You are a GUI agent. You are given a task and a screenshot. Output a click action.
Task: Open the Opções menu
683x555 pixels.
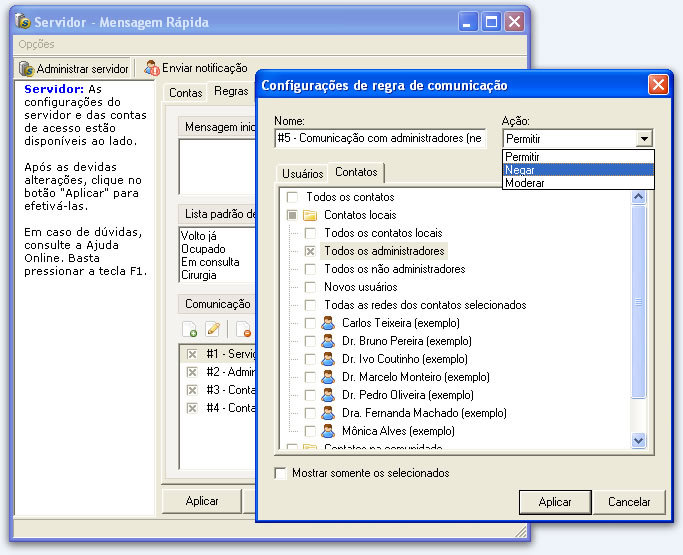[x=36, y=44]
